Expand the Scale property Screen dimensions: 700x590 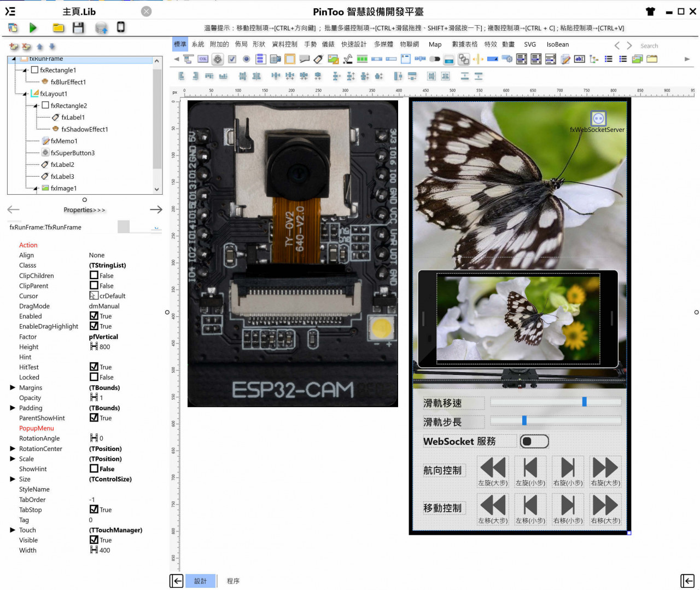point(13,459)
